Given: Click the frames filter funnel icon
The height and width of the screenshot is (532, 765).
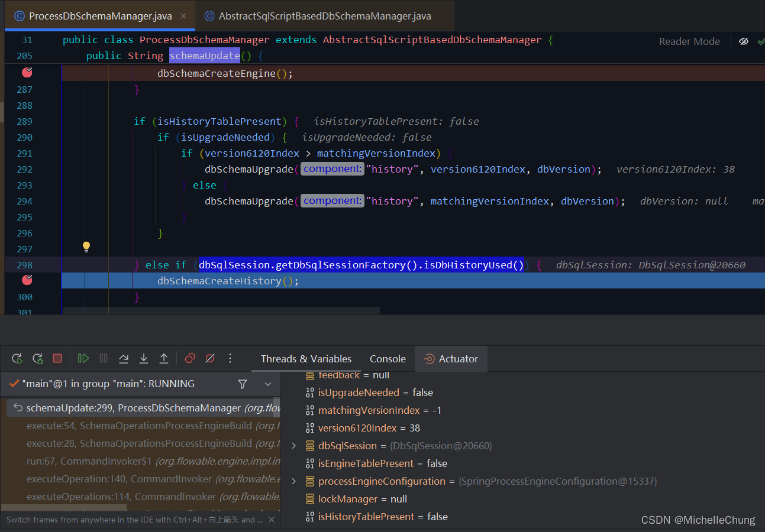Looking at the screenshot, I should coord(243,384).
